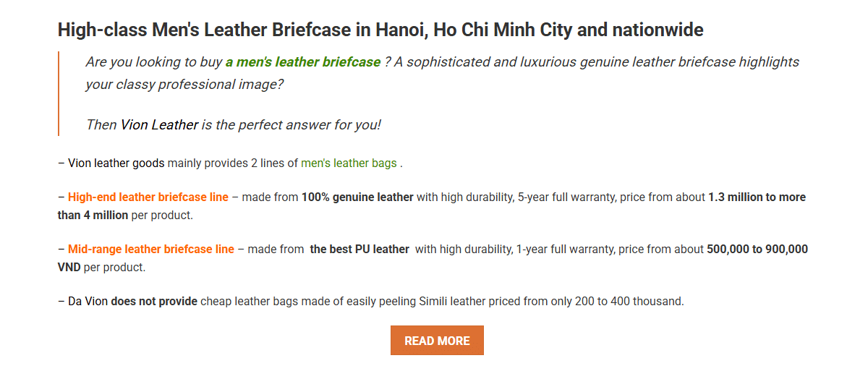Open "High-end leather briefcase line" orange link
The height and width of the screenshot is (379, 868).
148,197
